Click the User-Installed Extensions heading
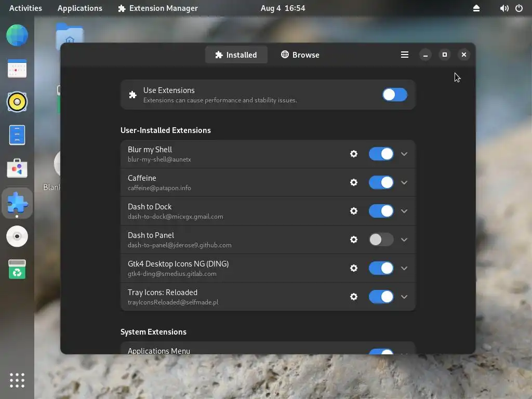This screenshot has width=532, height=399. [166, 130]
